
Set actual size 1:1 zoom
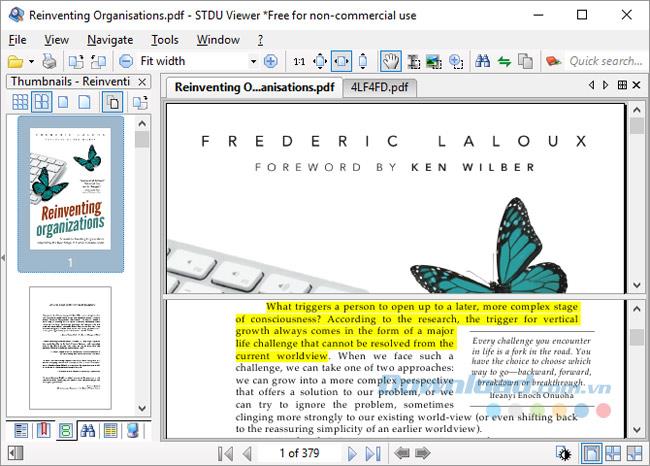(x=299, y=62)
